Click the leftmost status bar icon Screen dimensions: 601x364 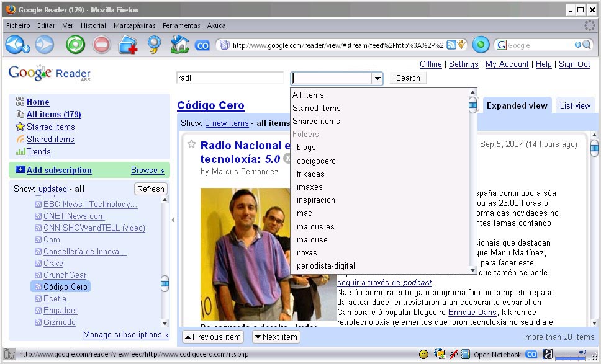coord(9,354)
